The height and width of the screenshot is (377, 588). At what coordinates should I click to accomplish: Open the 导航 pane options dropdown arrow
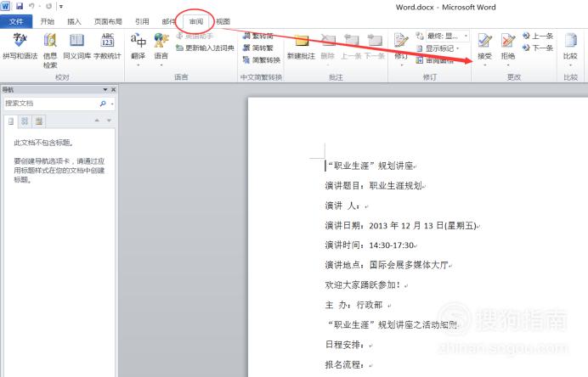tap(105, 89)
